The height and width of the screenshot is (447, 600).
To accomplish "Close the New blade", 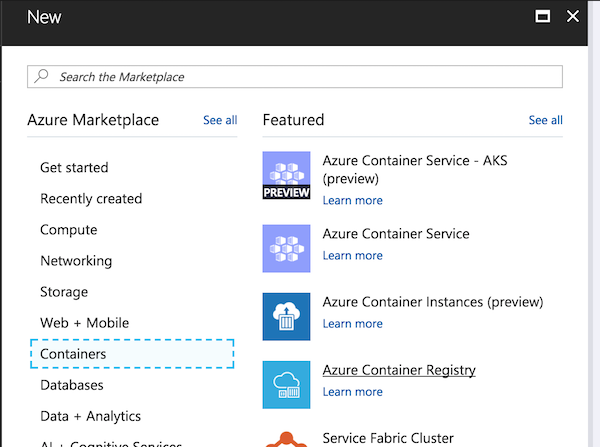I will pos(573,16).
